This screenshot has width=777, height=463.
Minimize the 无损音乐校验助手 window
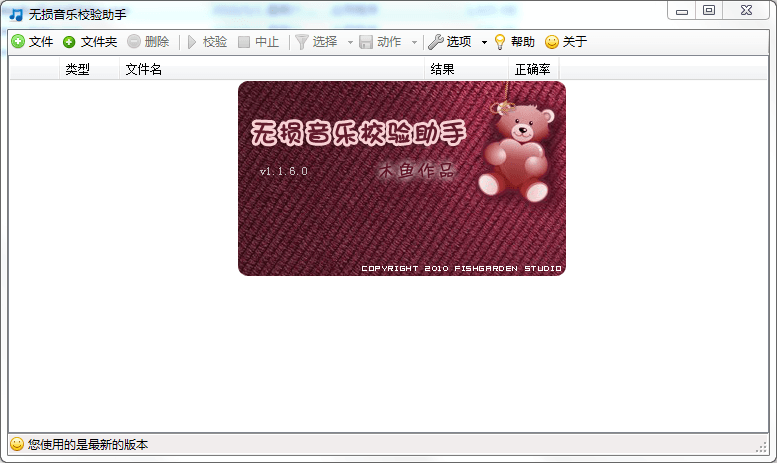click(x=682, y=10)
